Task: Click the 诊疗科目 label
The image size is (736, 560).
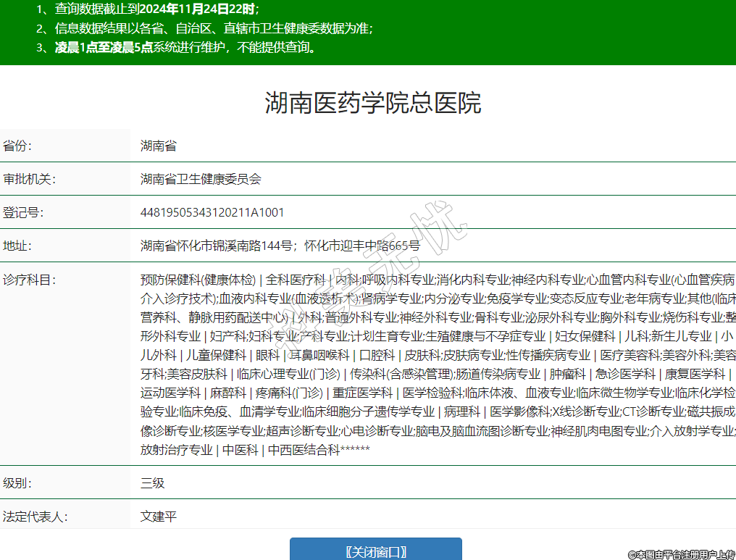Action: point(29,280)
